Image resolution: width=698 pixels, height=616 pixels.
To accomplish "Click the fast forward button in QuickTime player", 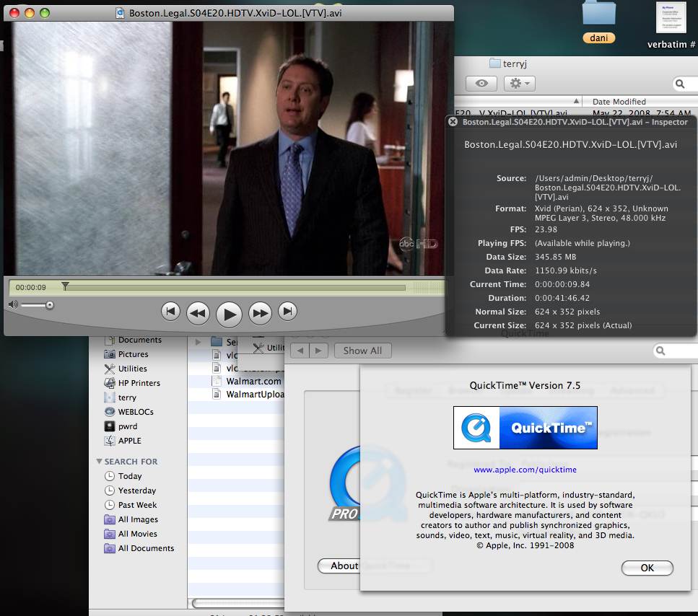I will pos(260,314).
